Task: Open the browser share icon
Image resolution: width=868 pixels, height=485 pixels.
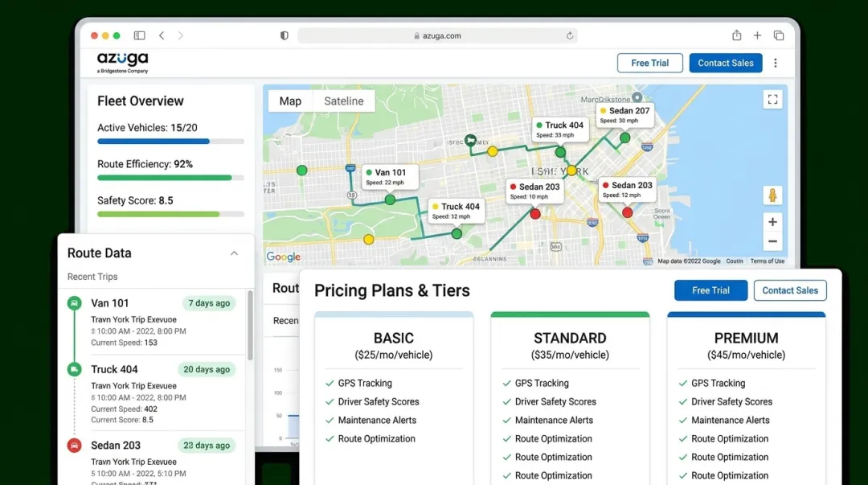Action: tap(736, 35)
